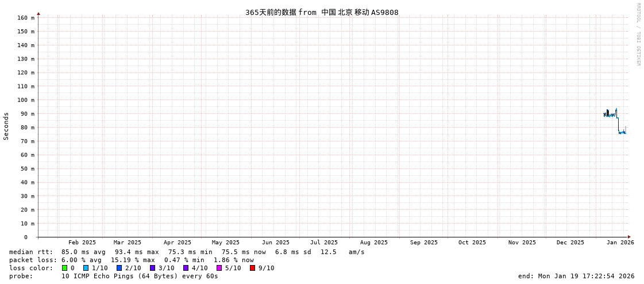The image size is (644, 284).
Task: Click the packet loss statistics line
Action: click(x=132, y=260)
